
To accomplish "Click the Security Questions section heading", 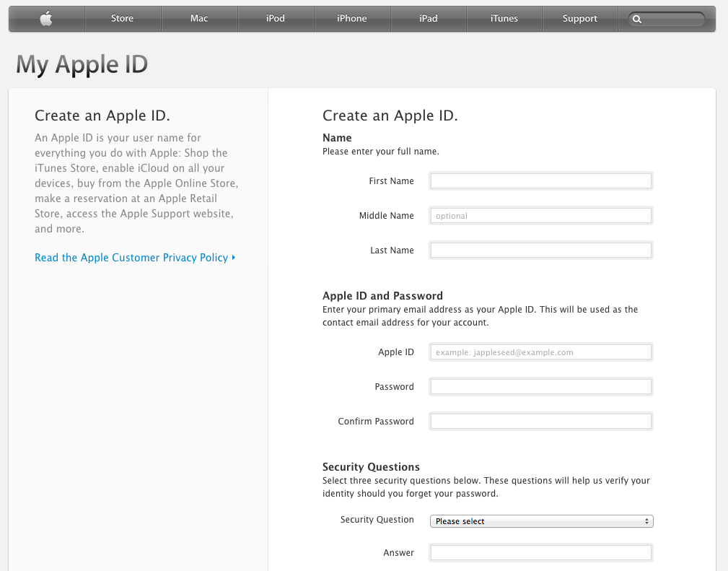I will tap(371, 467).
